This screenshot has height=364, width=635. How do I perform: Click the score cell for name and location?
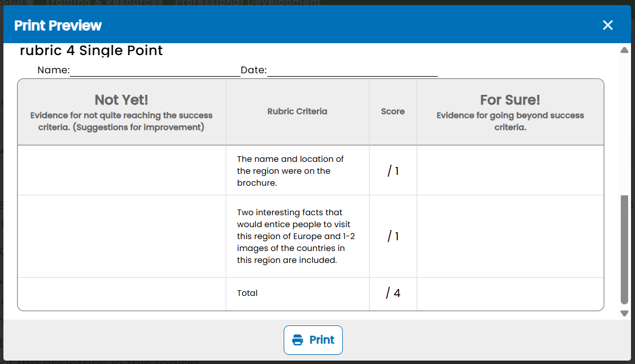[393, 171]
